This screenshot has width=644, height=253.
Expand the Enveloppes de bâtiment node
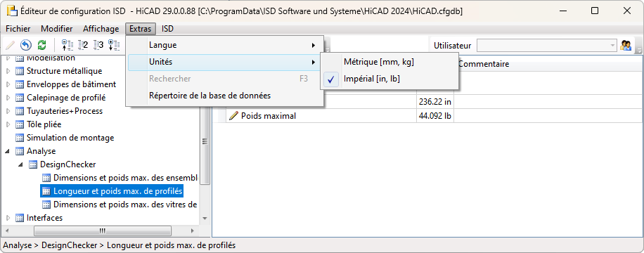pyautogui.click(x=8, y=84)
